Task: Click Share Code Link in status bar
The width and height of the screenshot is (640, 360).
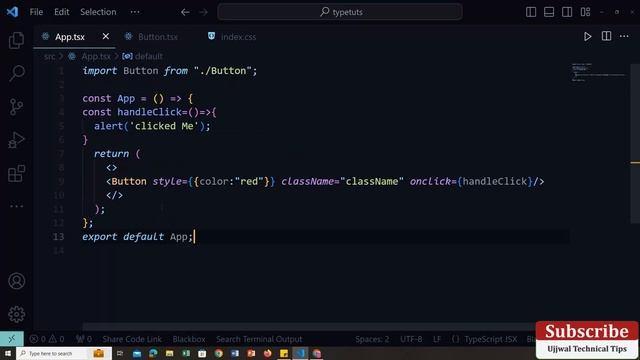Action: click(132, 339)
